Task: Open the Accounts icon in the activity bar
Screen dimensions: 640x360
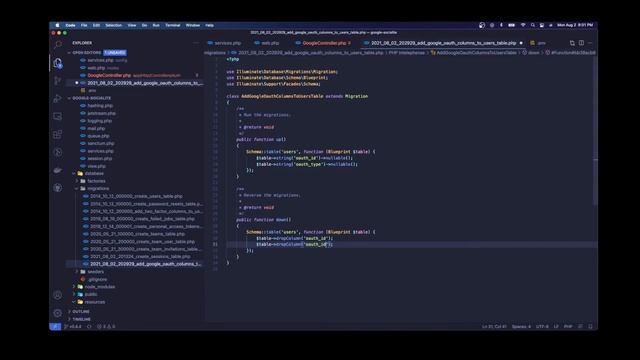Action: pos(58,295)
